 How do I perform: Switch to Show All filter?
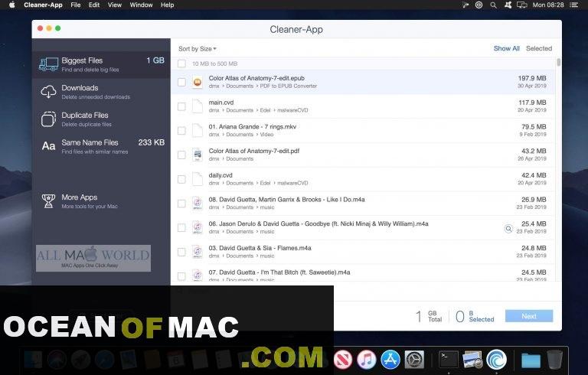(506, 48)
